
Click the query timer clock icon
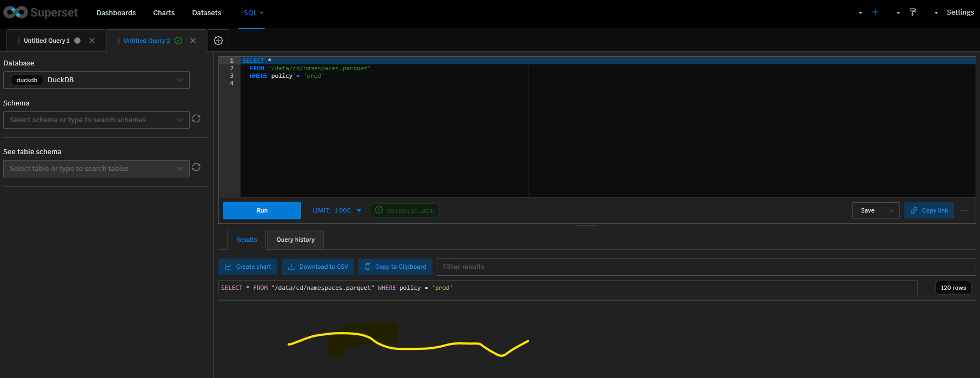tap(379, 210)
